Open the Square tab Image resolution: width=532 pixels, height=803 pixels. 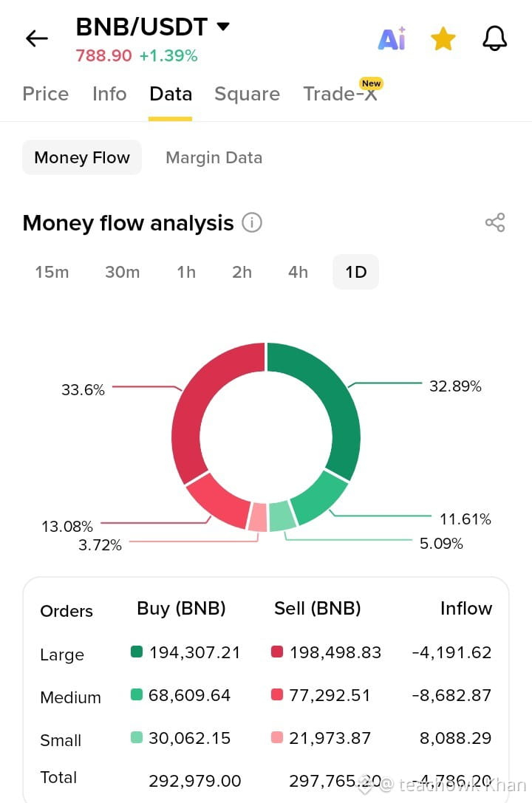click(247, 95)
